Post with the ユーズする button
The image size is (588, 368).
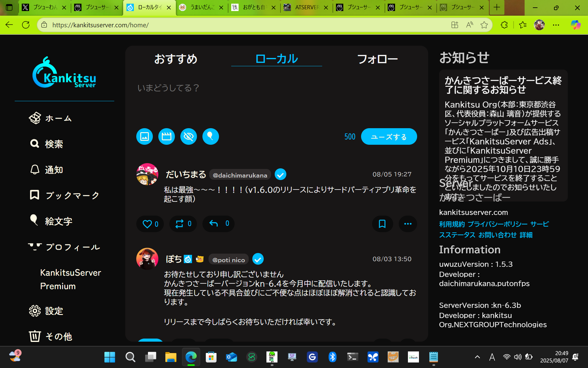(389, 136)
